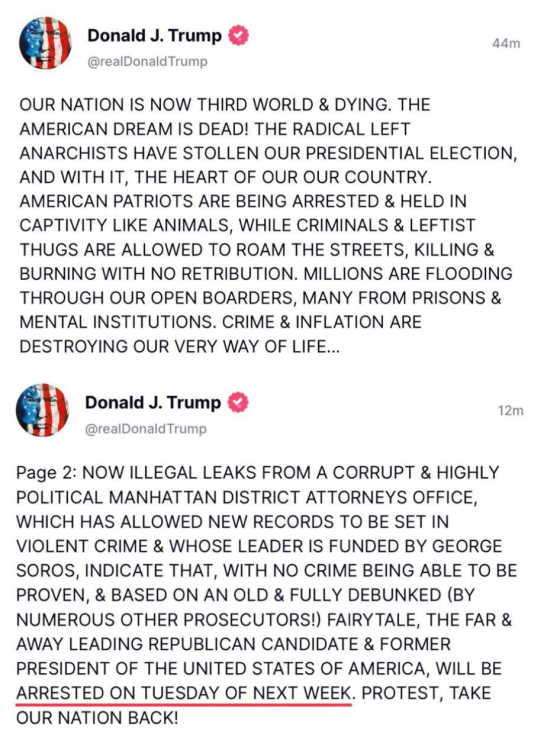
Task: Expand the trailing ellipsis after WAY OF LIFE
Action: click(334, 347)
